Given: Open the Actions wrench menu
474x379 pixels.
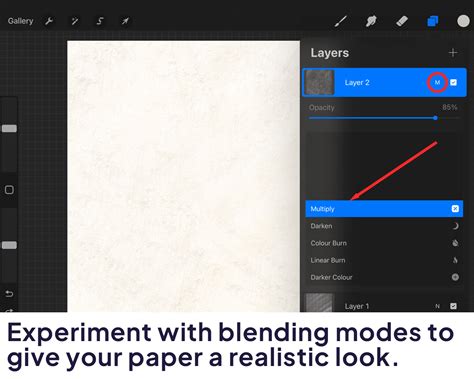Looking at the screenshot, I should click(49, 21).
